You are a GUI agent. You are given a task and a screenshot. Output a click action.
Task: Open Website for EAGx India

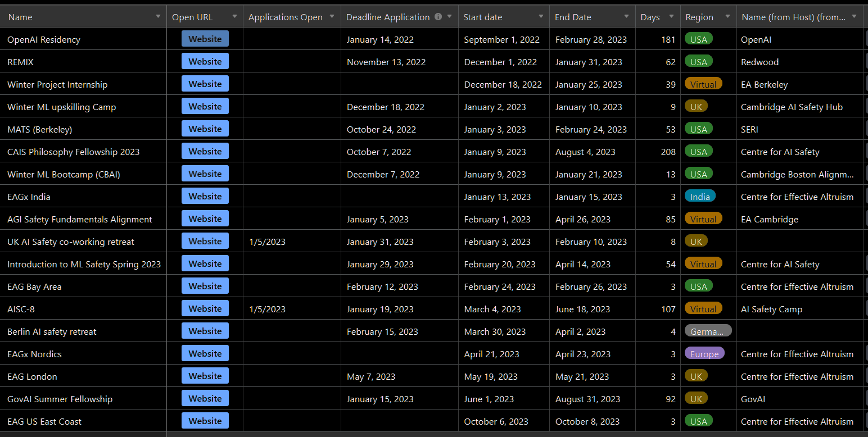coord(205,196)
